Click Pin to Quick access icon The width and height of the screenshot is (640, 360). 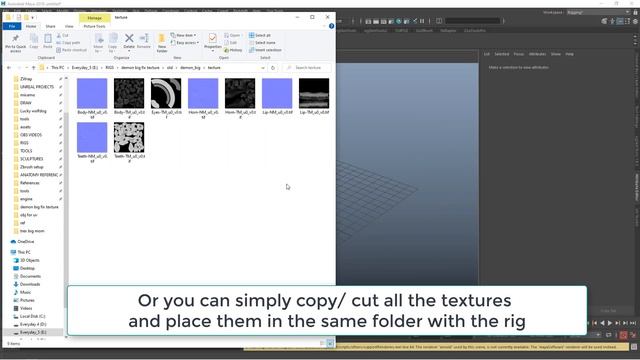pos(16,39)
